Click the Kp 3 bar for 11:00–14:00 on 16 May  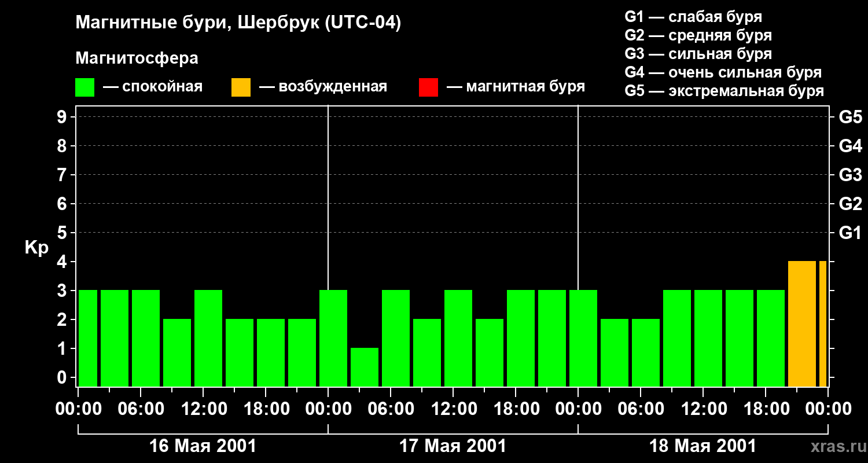pos(208,338)
